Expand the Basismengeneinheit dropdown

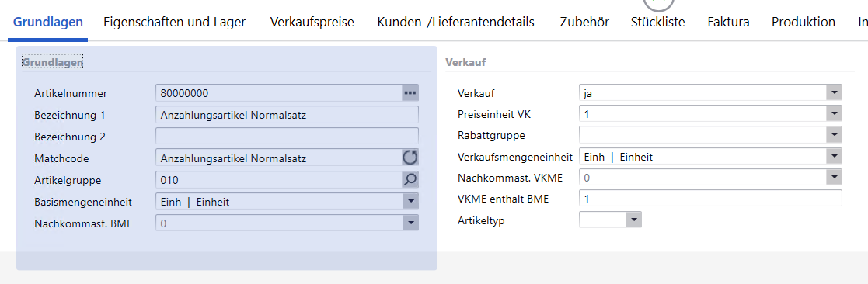410,202
